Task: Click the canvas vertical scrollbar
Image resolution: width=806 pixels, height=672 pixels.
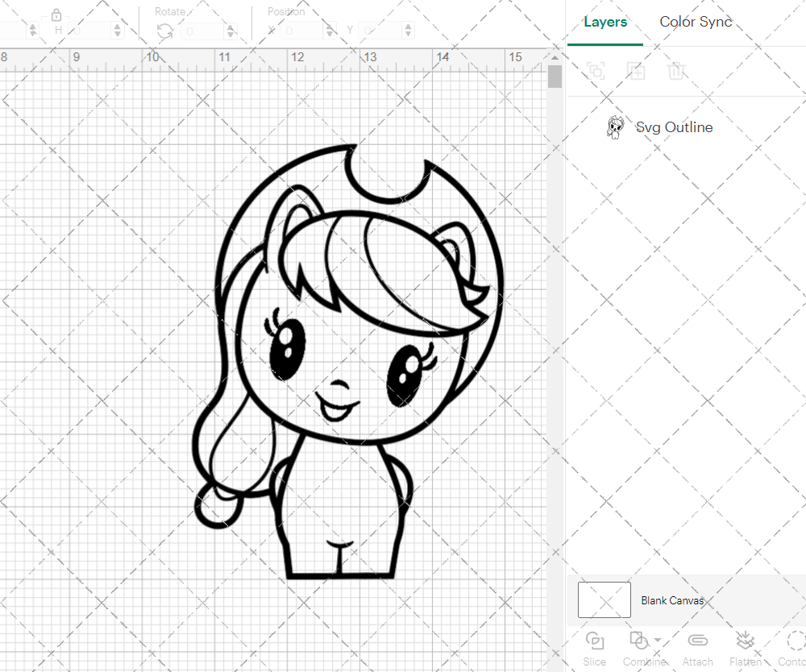Action: [555, 76]
